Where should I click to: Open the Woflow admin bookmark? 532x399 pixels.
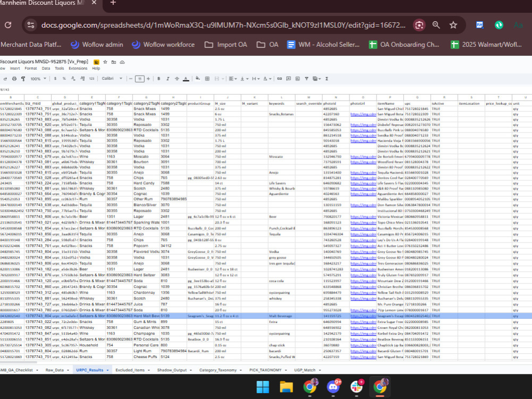[x=97, y=45]
